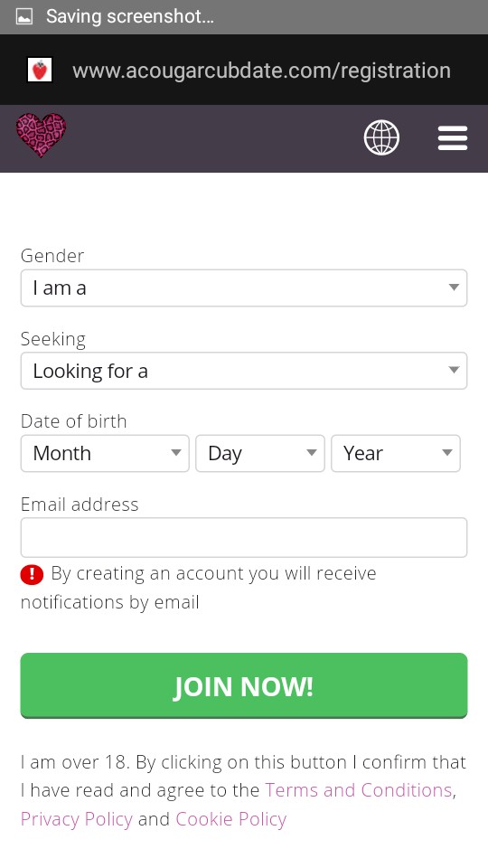Screen dimensions: 488x868
Task: Click the JOIN NOW! button
Action: [244, 685]
